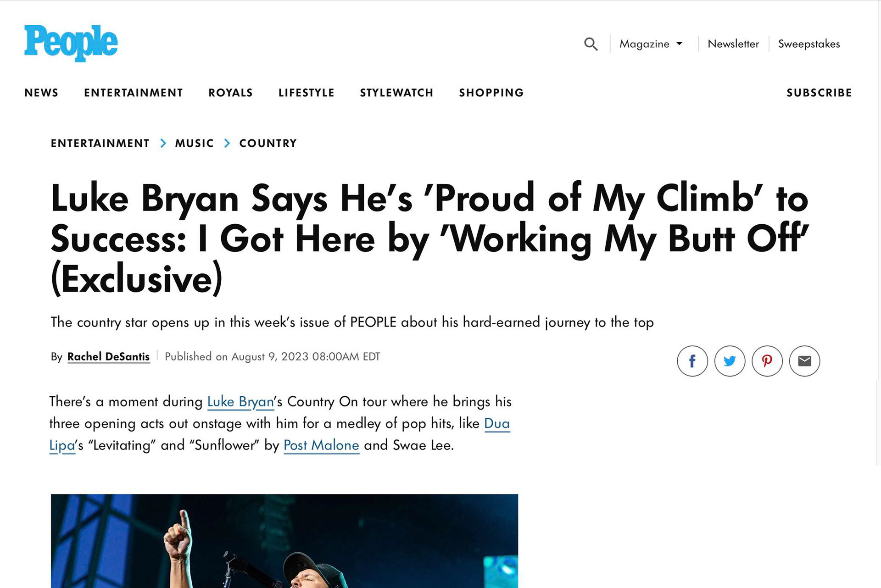This screenshot has height=588, width=881.
Task: Go to Music breadcrumb
Action: click(194, 143)
